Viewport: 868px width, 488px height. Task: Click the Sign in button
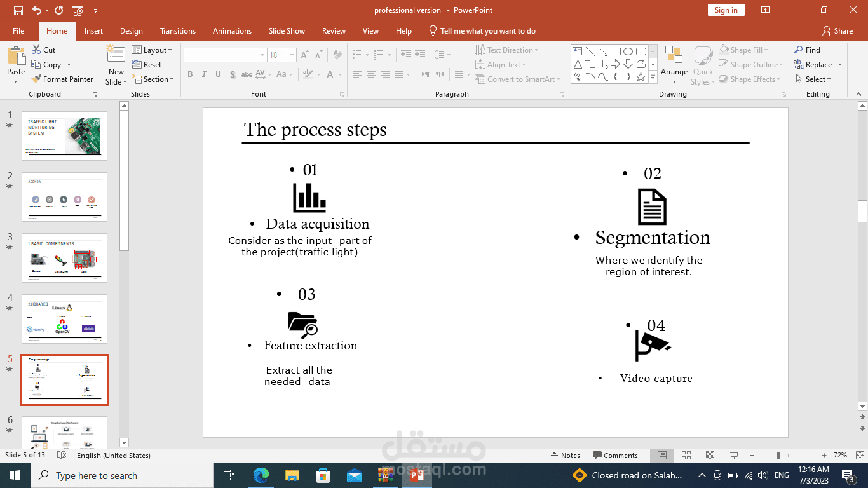[726, 10]
